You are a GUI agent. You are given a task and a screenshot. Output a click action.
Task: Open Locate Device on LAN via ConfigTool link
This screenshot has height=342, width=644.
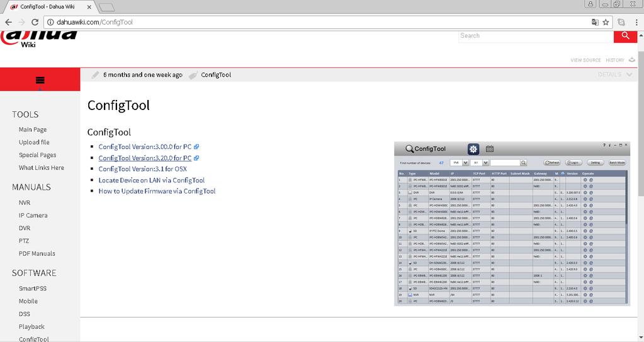(152, 180)
